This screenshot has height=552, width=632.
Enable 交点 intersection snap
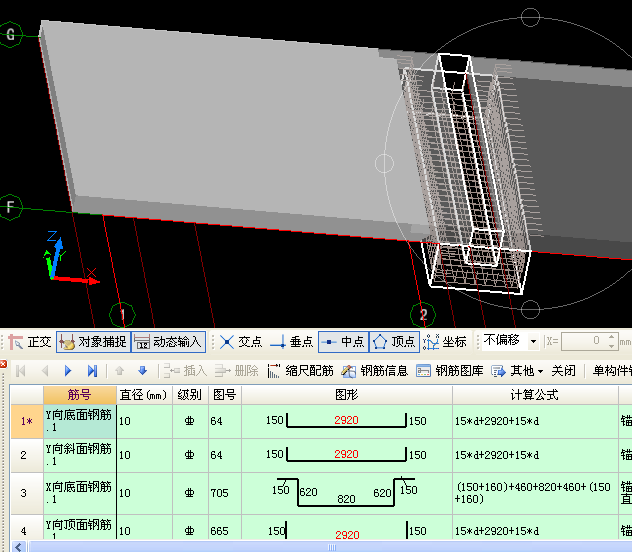pos(241,342)
